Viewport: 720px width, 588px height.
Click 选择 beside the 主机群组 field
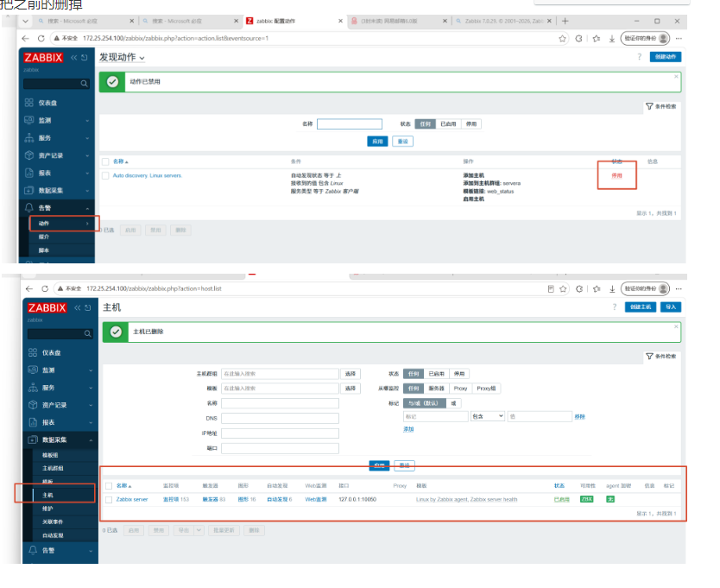(x=351, y=374)
